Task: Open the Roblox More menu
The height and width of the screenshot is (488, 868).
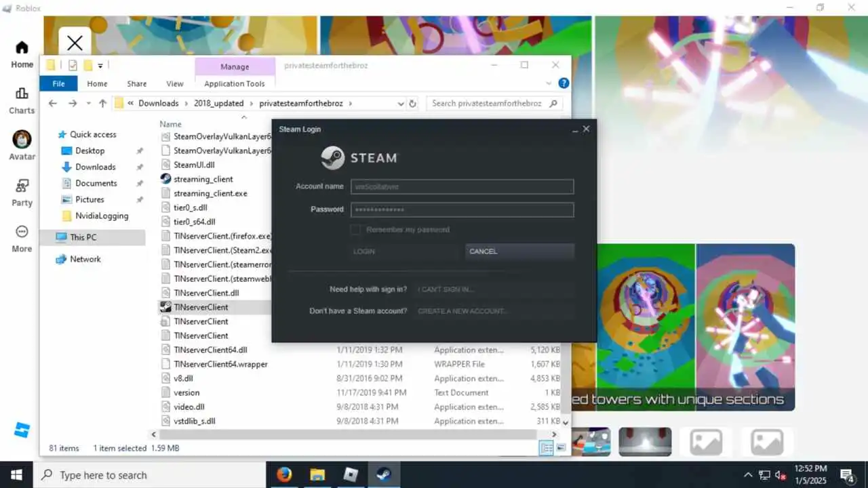Action: pos(22,239)
